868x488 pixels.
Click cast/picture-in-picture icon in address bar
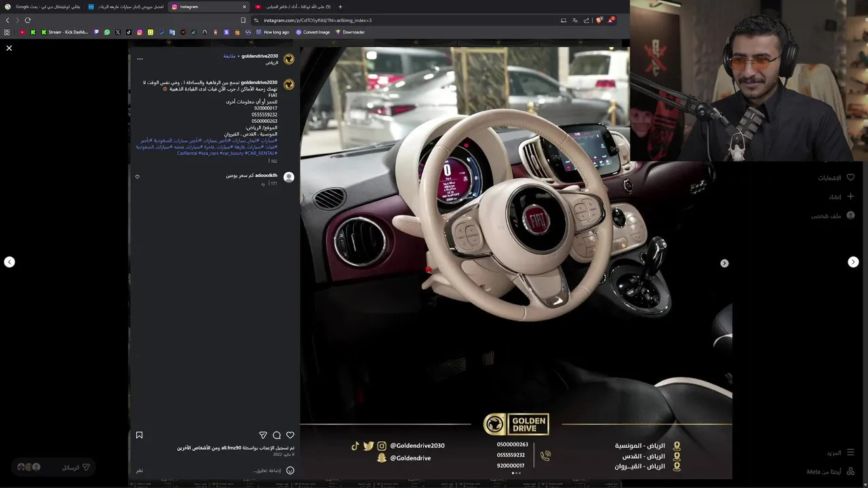tap(563, 20)
